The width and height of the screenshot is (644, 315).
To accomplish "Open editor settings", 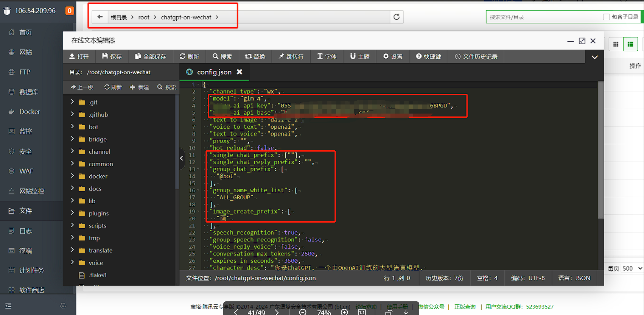I will pyautogui.click(x=393, y=56).
